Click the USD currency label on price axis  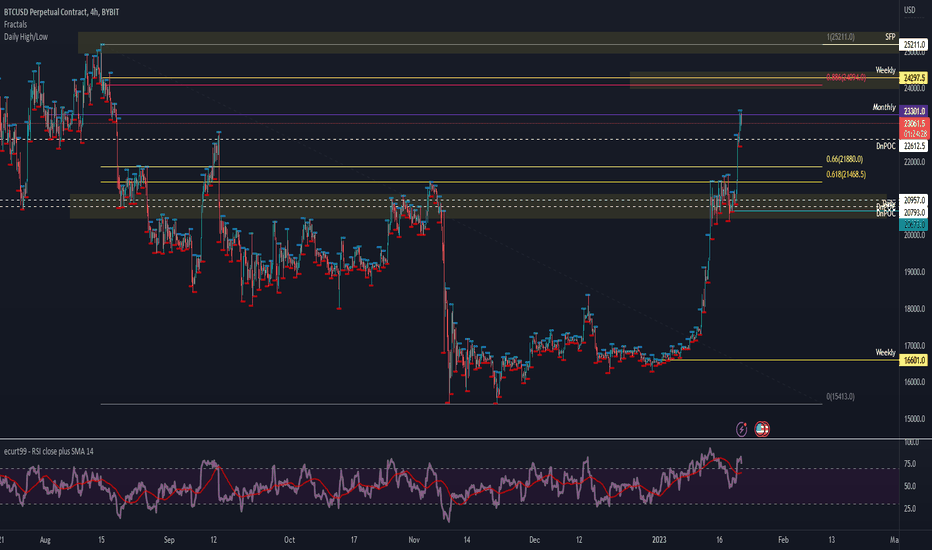(910, 10)
